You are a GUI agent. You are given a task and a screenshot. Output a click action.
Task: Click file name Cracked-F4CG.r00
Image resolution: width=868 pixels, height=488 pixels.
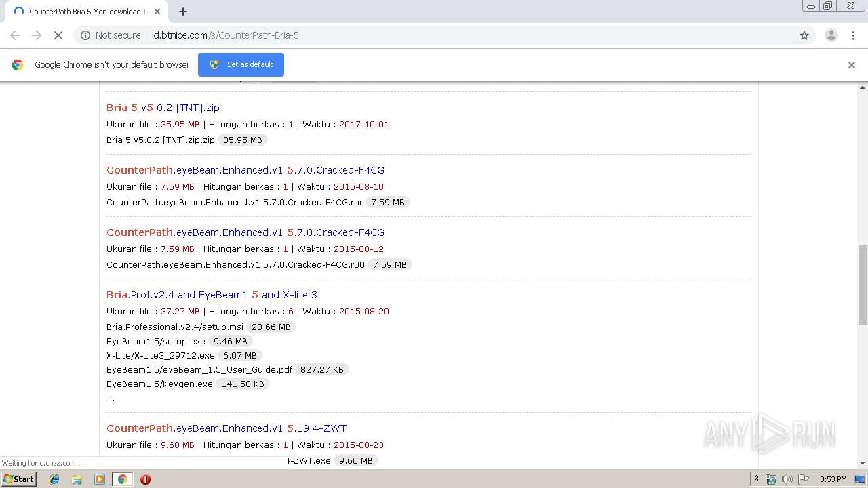point(235,265)
